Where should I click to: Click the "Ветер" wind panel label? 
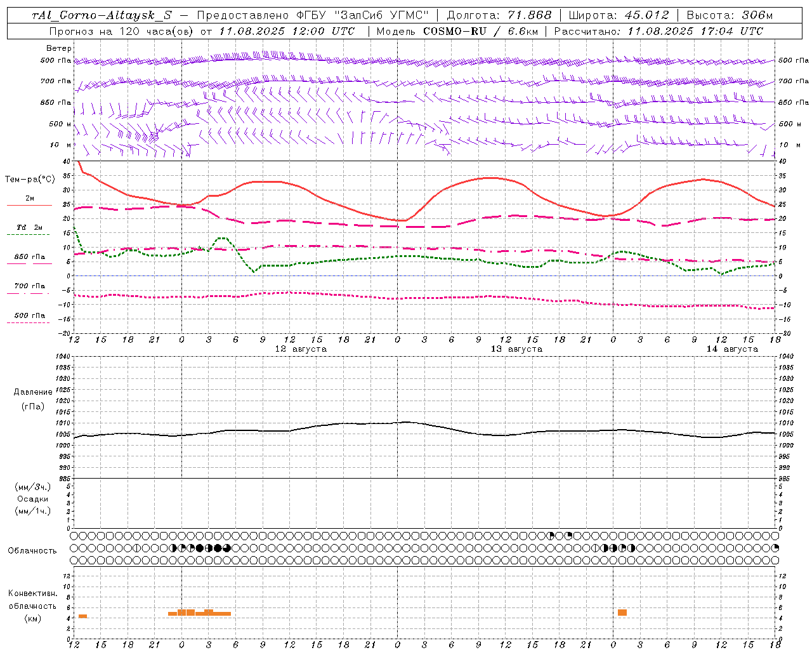tap(59, 48)
